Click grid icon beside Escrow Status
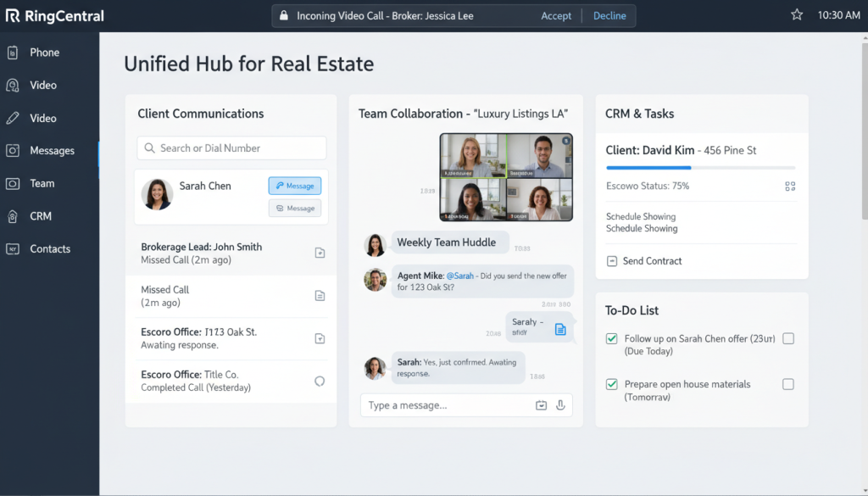Viewport: 868px width, 496px height. coord(790,187)
